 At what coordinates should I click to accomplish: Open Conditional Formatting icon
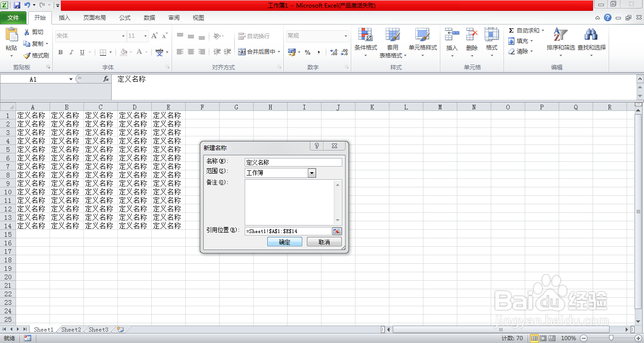(x=365, y=35)
